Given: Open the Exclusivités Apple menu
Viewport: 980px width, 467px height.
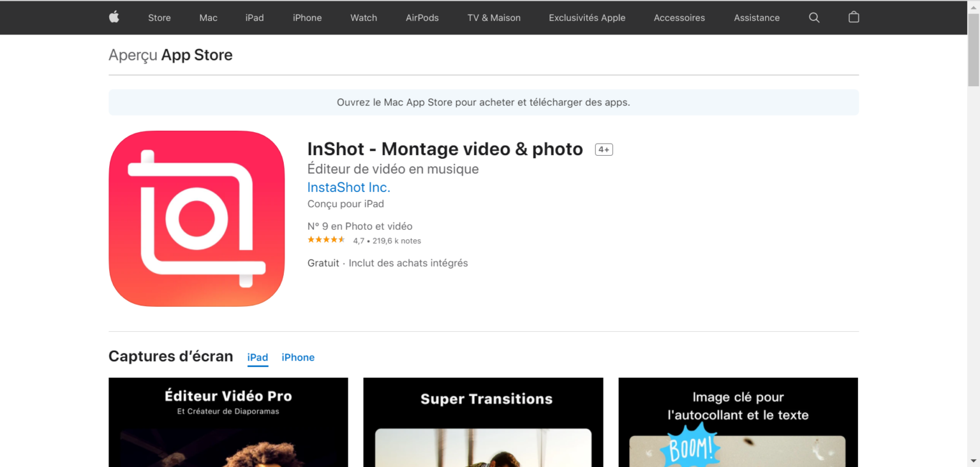Looking at the screenshot, I should pyautogui.click(x=587, y=18).
